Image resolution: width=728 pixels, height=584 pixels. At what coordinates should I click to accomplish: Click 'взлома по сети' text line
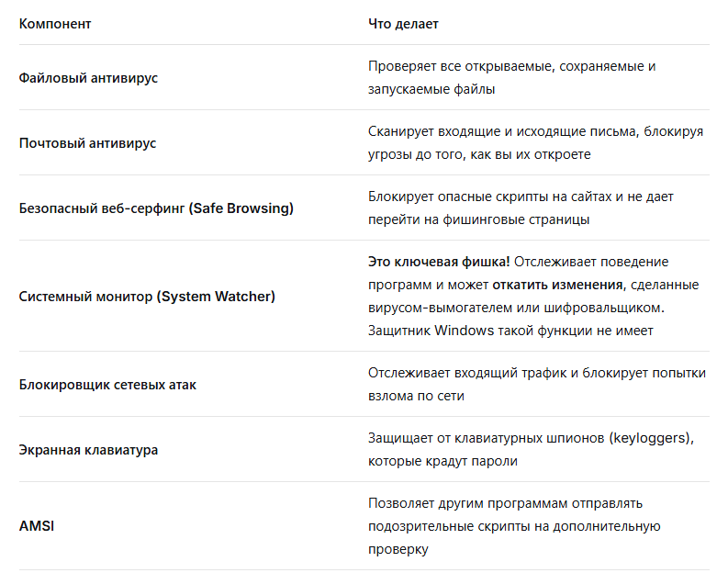click(416, 396)
